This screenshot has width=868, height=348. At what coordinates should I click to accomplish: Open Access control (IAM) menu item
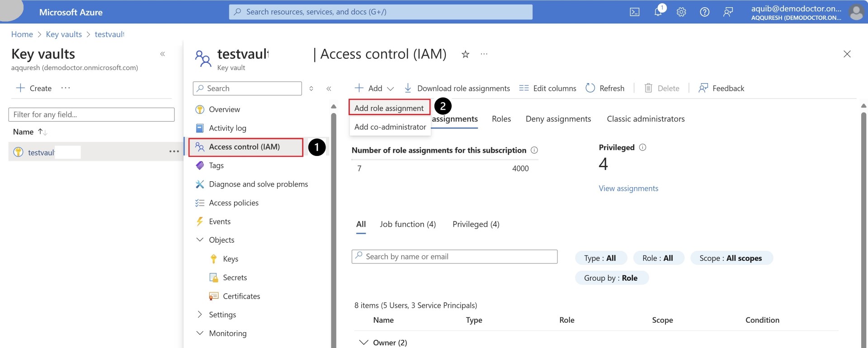click(246, 147)
